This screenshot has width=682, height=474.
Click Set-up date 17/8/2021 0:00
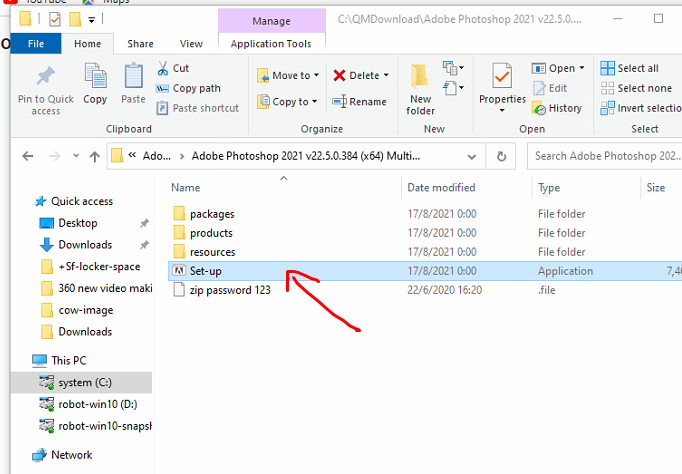click(442, 271)
